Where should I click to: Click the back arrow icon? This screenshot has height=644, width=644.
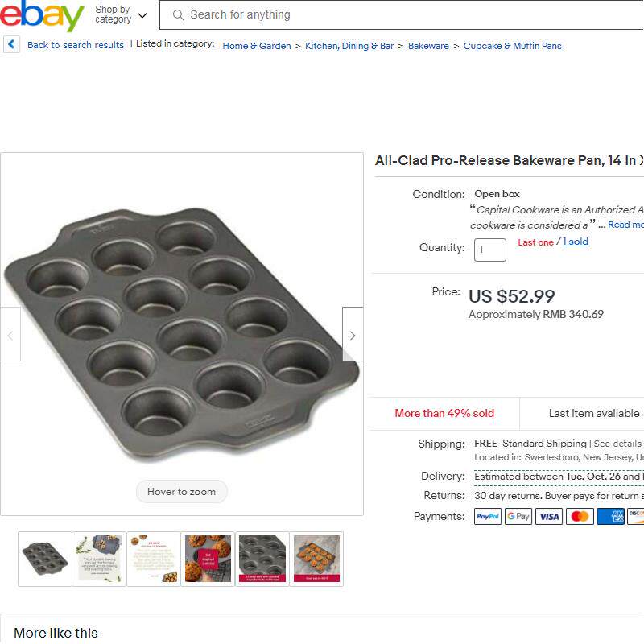click(11, 45)
